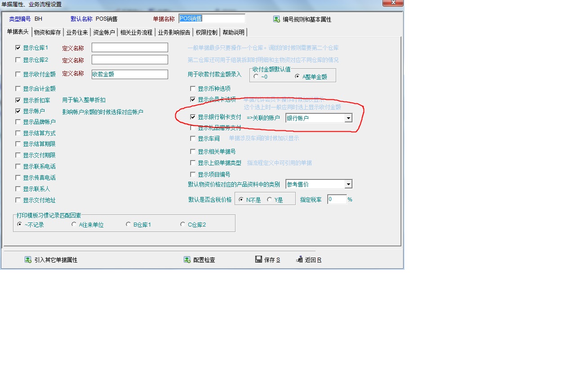This screenshot has height=392, width=569.
Task: Select Y是 for tax-inclusive price
Action: [269, 200]
